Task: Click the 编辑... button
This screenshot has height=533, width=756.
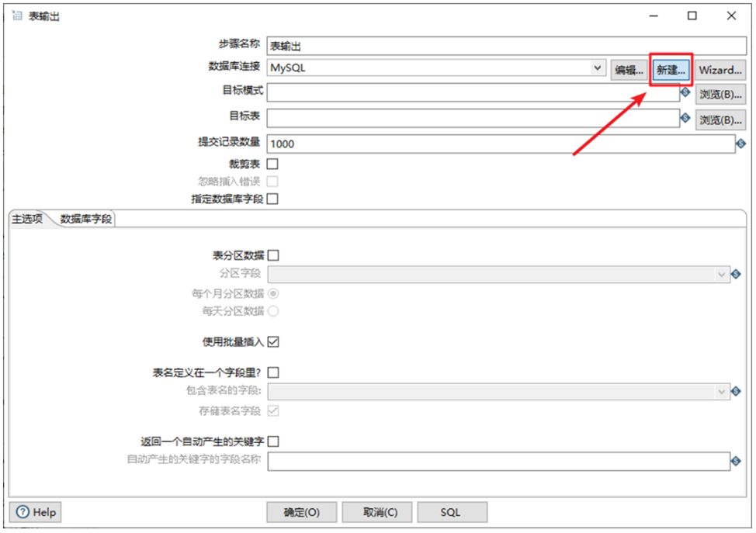Action: click(629, 70)
